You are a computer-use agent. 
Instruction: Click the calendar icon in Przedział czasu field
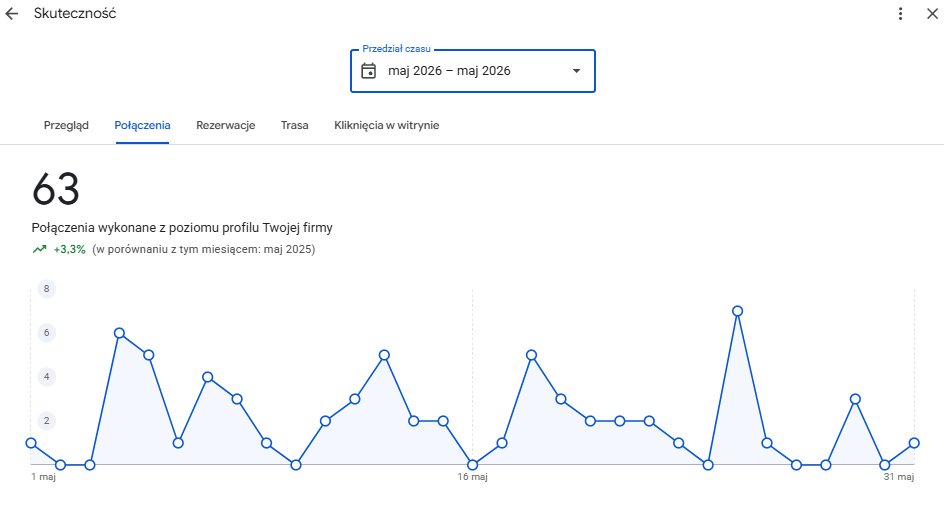tap(368, 71)
